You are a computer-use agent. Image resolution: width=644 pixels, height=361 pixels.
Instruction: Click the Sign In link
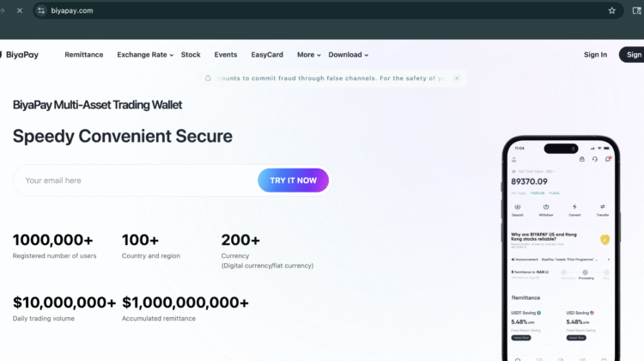click(x=595, y=55)
